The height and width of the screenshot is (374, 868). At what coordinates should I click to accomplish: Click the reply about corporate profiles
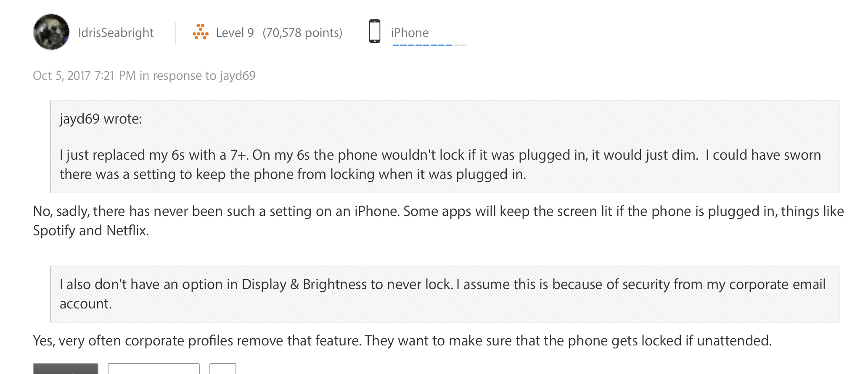402,340
